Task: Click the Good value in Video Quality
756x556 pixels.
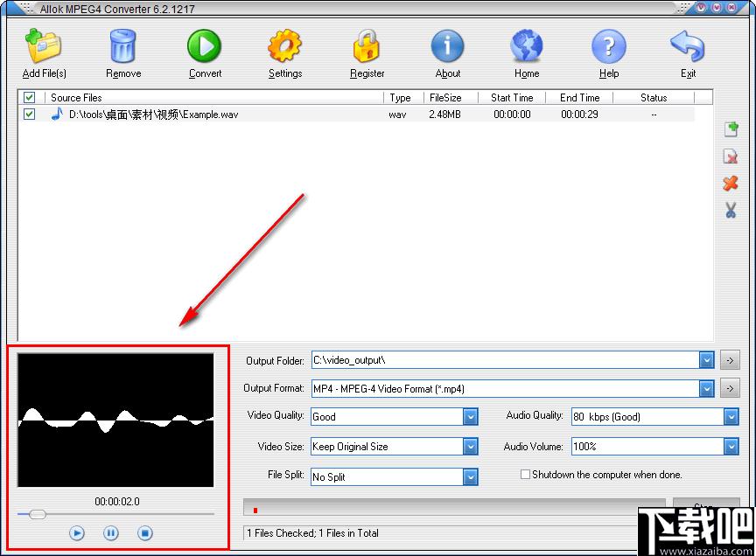Action: point(324,417)
